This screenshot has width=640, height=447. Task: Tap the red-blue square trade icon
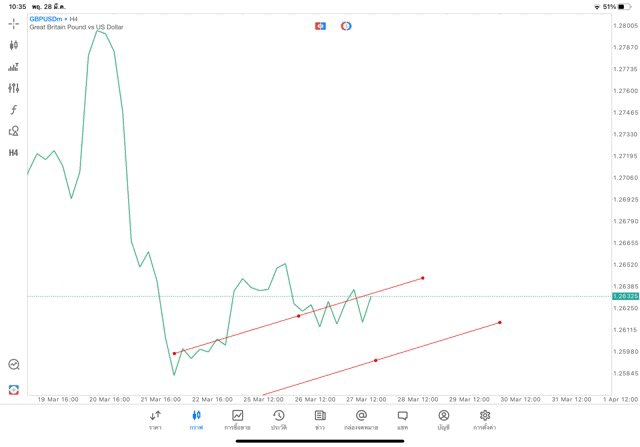coord(320,25)
